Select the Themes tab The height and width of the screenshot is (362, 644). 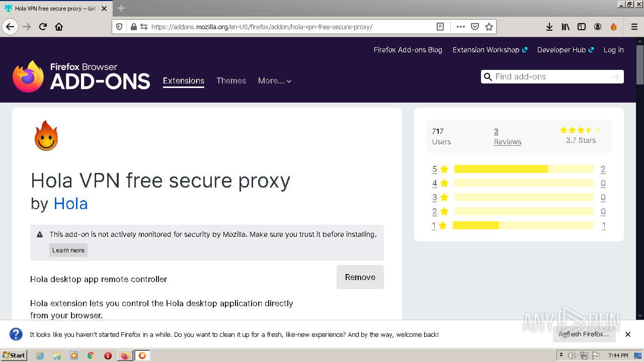click(x=231, y=80)
